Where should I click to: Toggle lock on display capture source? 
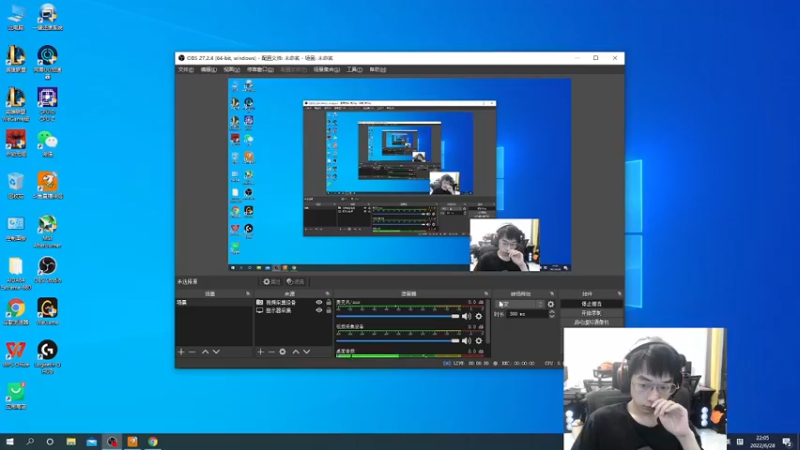pos(329,310)
